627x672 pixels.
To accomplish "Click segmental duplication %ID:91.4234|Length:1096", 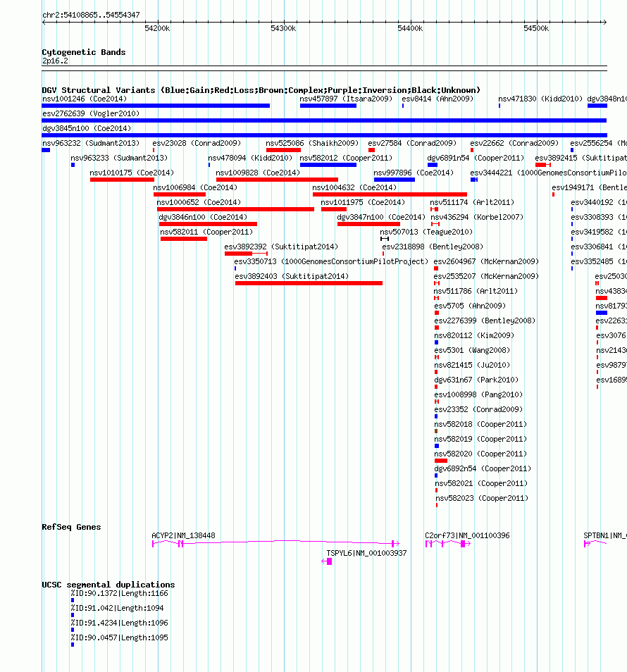I will (120, 623).
